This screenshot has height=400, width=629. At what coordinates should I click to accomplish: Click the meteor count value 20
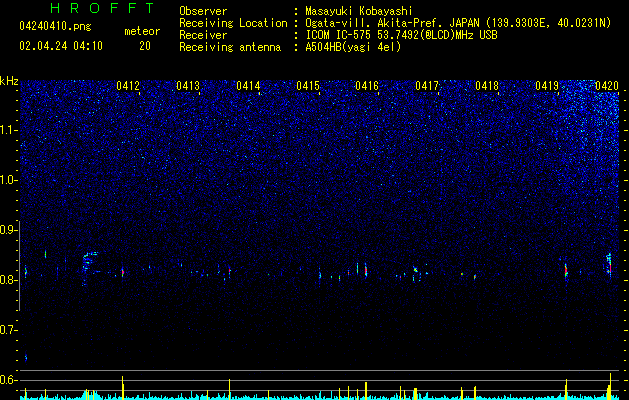[x=145, y=46]
